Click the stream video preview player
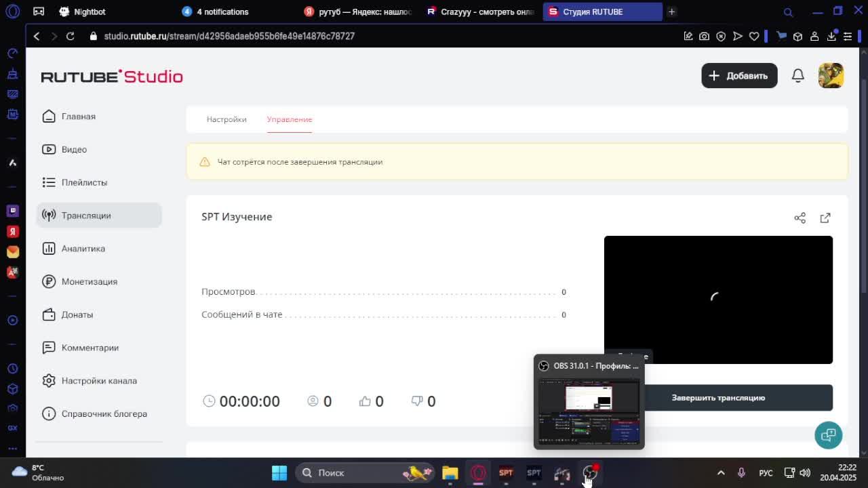The image size is (868, 488). pyautogui.click(x=718, y=300)
